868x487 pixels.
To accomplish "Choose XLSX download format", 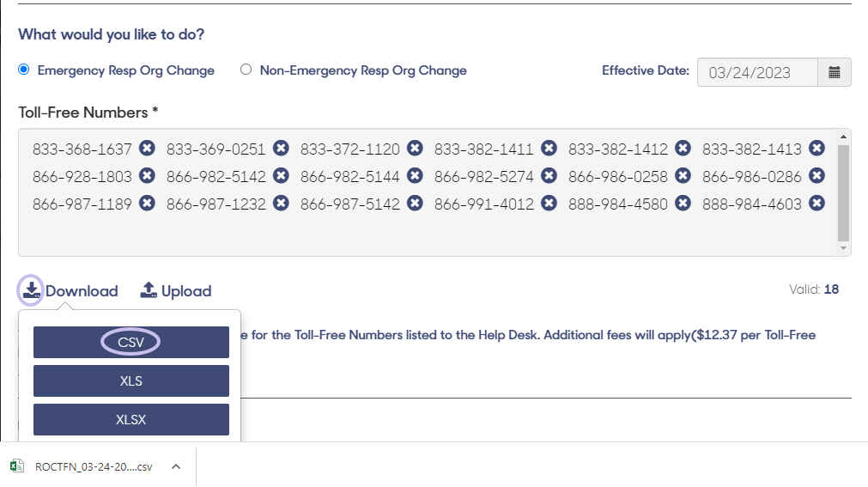I will pos(131,419).
